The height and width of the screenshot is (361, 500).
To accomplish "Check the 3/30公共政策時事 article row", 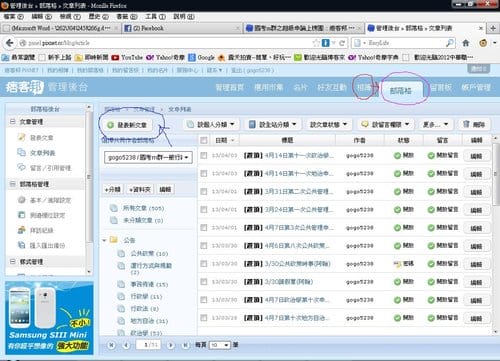I will [x=204, y=264].
